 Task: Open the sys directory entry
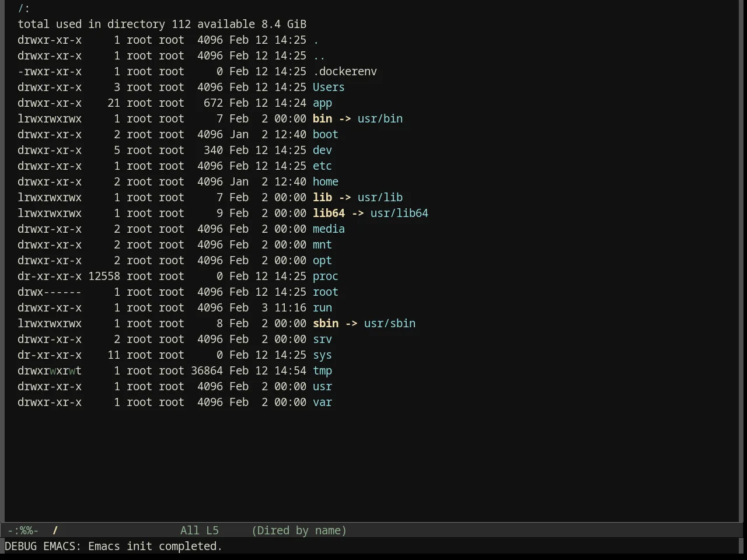click(322, 355)
